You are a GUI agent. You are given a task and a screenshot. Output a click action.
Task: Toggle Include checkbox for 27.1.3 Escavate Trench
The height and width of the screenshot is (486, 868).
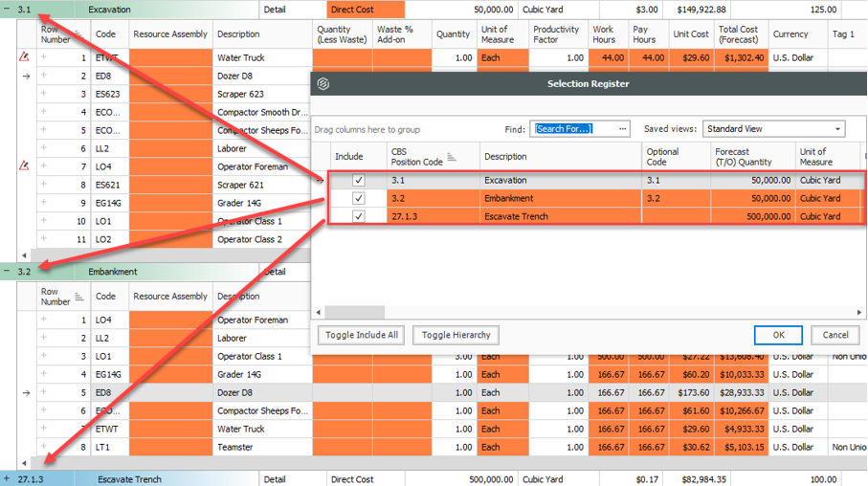(359, 216)
